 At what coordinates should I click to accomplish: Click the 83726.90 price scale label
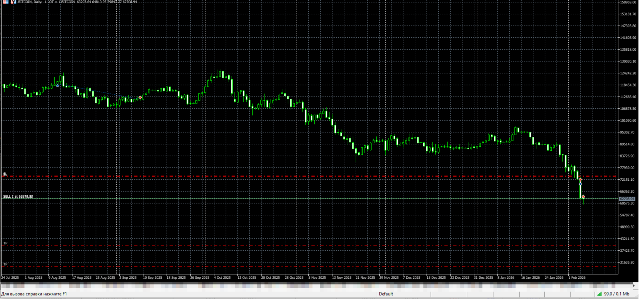[x=627, y=156]
